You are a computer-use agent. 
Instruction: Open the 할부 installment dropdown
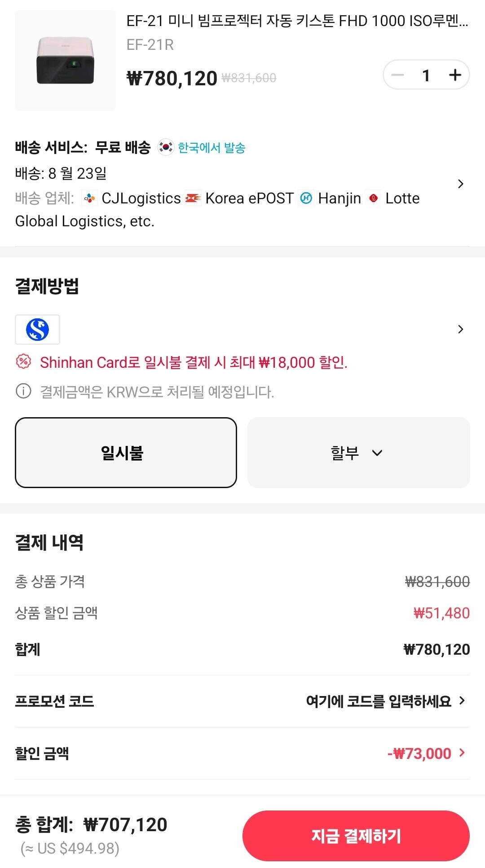(x=358, y=452)
